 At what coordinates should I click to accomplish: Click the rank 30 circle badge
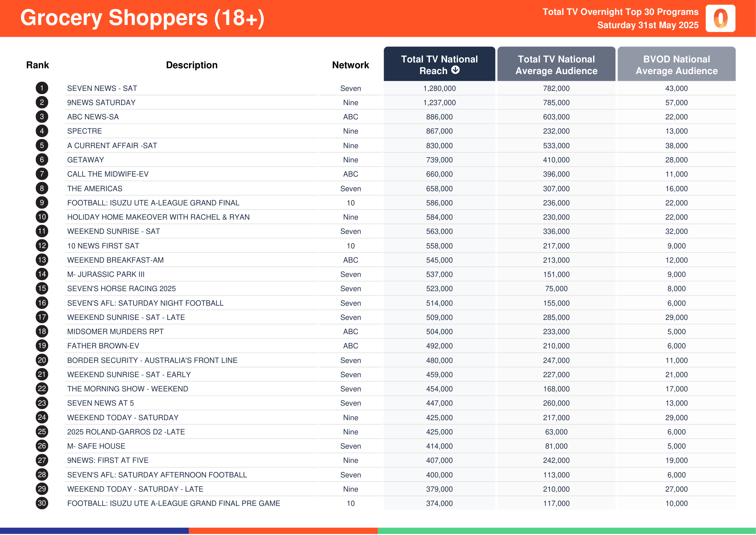click(42, 503)
